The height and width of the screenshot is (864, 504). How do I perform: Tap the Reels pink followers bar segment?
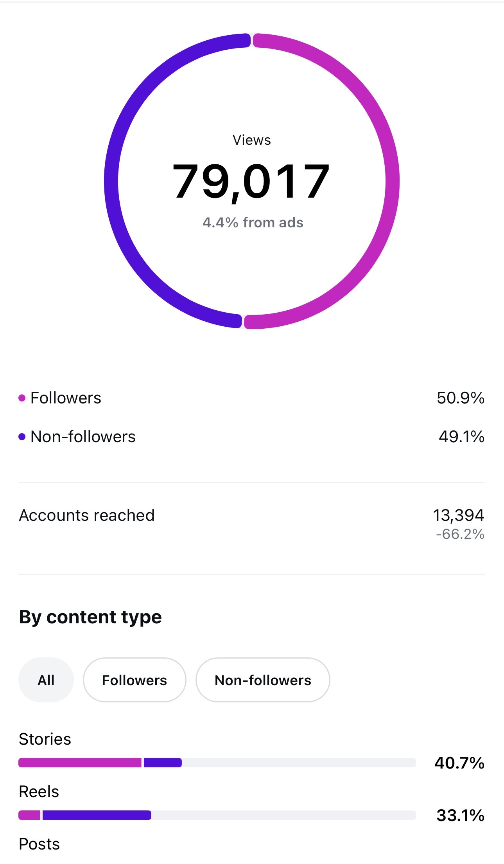tap(29, 815)
